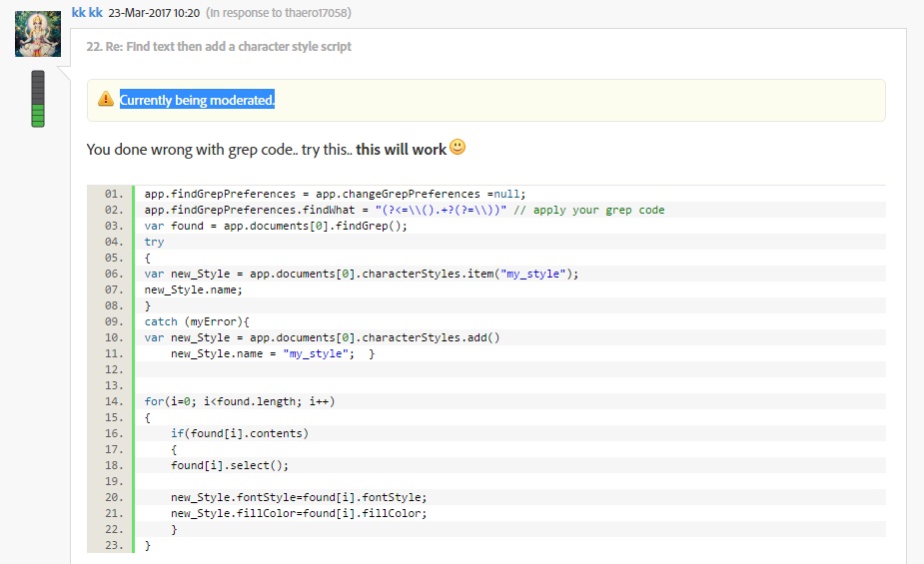Viewport: 924px width, 564px height.
Task: Click the kk kk user avatar picture
Action: [x=38, y=33]
